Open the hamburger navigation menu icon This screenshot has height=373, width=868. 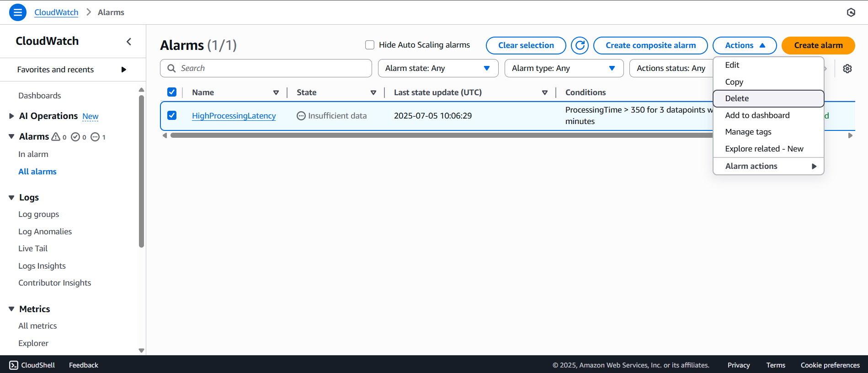point(17,12)
